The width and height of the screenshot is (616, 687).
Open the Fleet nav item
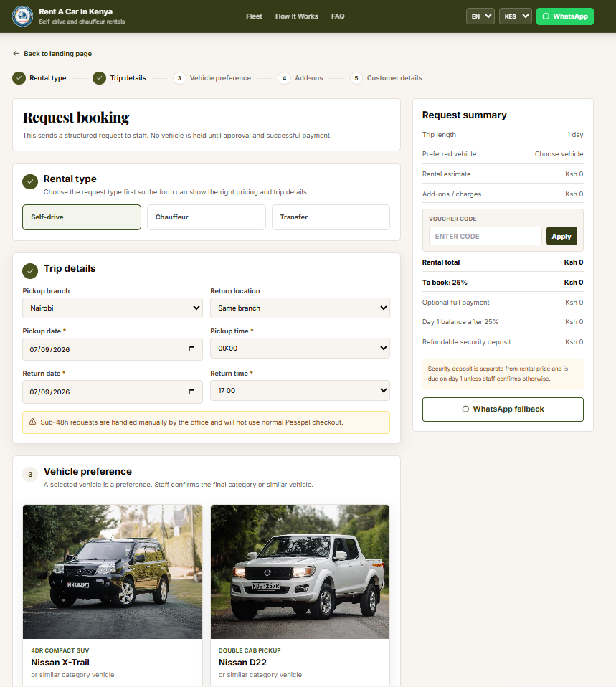point(254,16)
